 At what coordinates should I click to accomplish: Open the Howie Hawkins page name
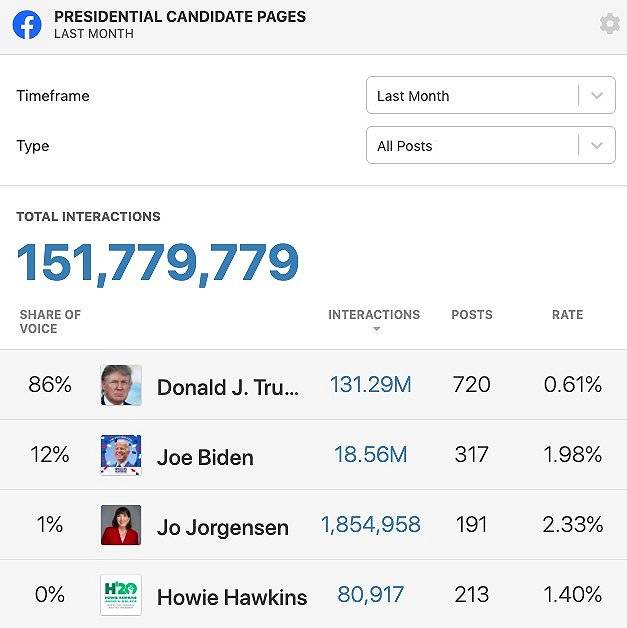point(232,597)
